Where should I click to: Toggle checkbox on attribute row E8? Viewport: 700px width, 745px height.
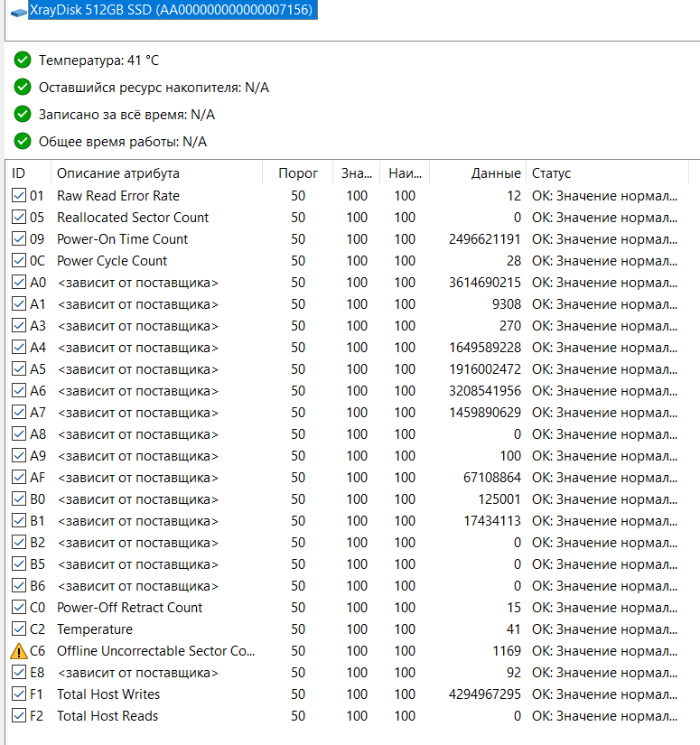(19, 672)
